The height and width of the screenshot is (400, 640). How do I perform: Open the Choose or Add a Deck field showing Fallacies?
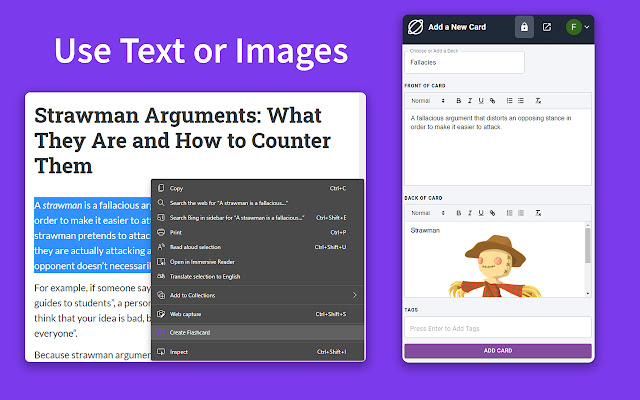click(464, 62)
